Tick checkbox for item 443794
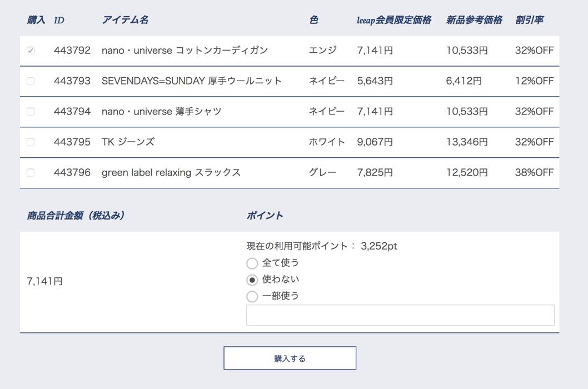This screenshot has width=588, height=389. click(31, 111)
